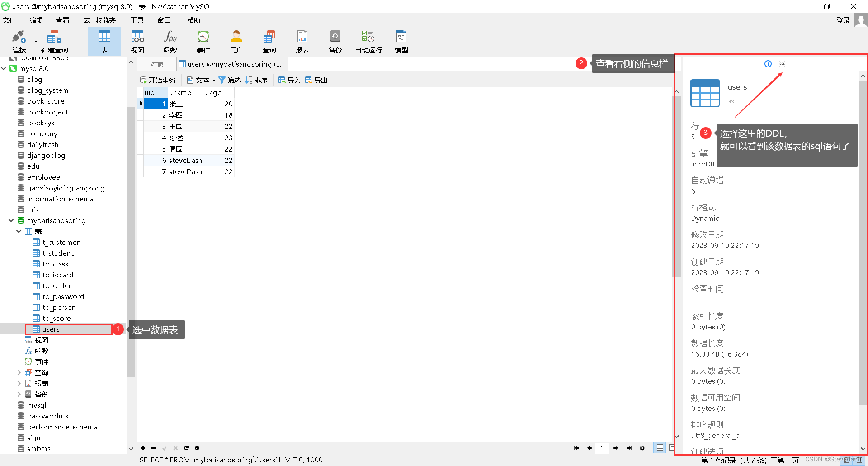
Task: Refresh the table data
Action: click(x=186, y=448)
